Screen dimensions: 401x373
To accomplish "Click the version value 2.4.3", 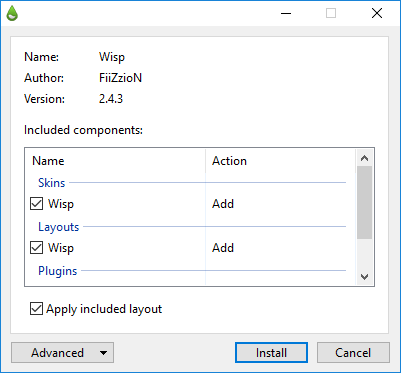I will pyautogui.click(x=111, y=99).
